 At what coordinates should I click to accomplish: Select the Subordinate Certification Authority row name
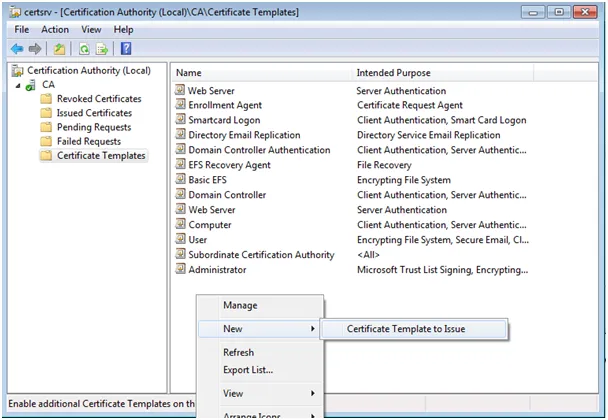click(x=261, y=255)
